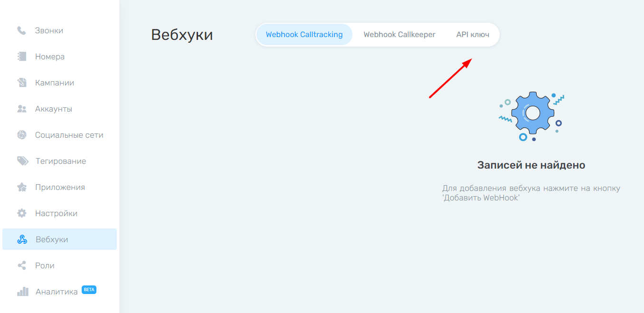Click the Записей не найдено message
The height and width of the screenshot is (313, 644).
[x=531, y=165]
